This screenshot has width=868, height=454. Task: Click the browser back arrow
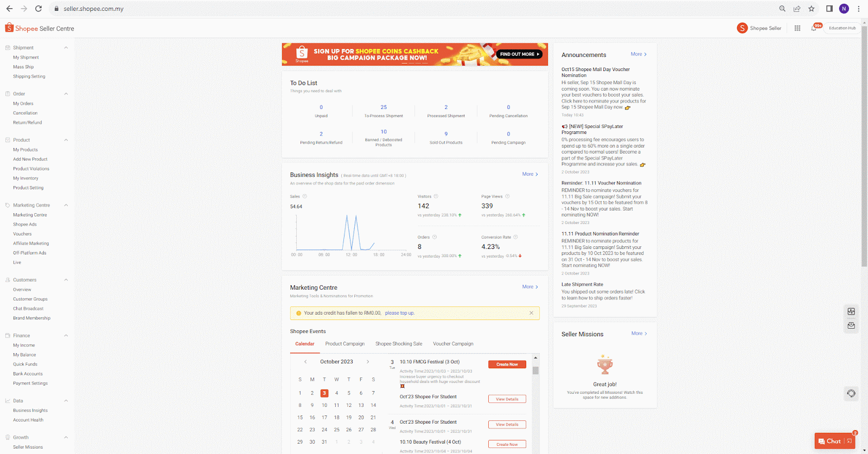(9, 9)
